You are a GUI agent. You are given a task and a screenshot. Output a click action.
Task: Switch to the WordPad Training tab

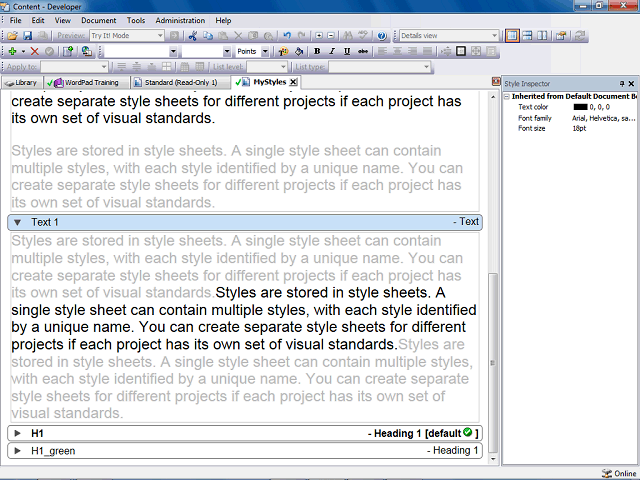coord(86,82)
